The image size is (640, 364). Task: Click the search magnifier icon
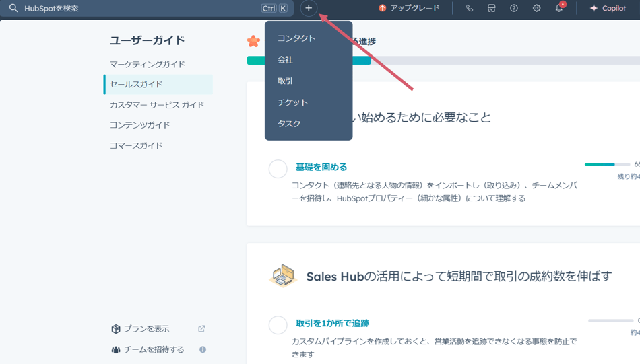[x=13, y=8]
